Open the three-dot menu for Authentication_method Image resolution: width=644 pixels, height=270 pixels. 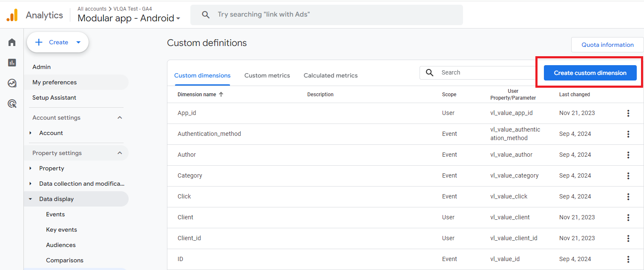(x=628, y=134)
